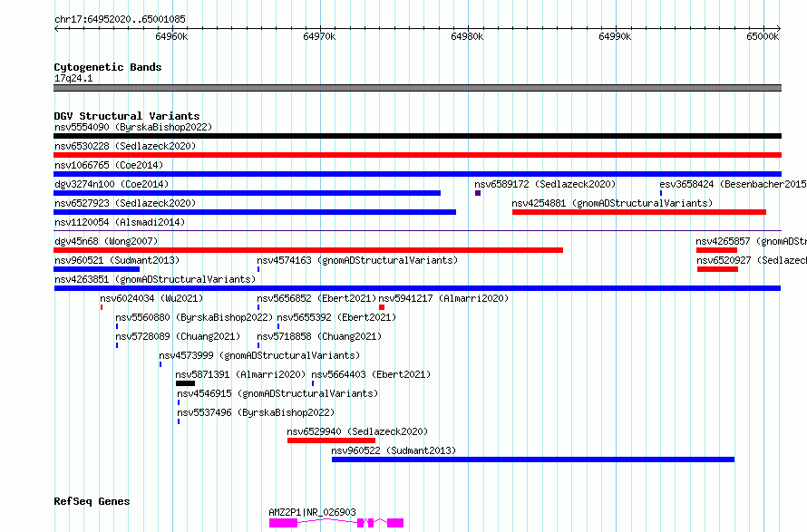Image resolution: width=807 pixels, height=532 pixels.
Task: Click the nsv5664403 Ebert2021 blue marker
Action: pos(313,383)
